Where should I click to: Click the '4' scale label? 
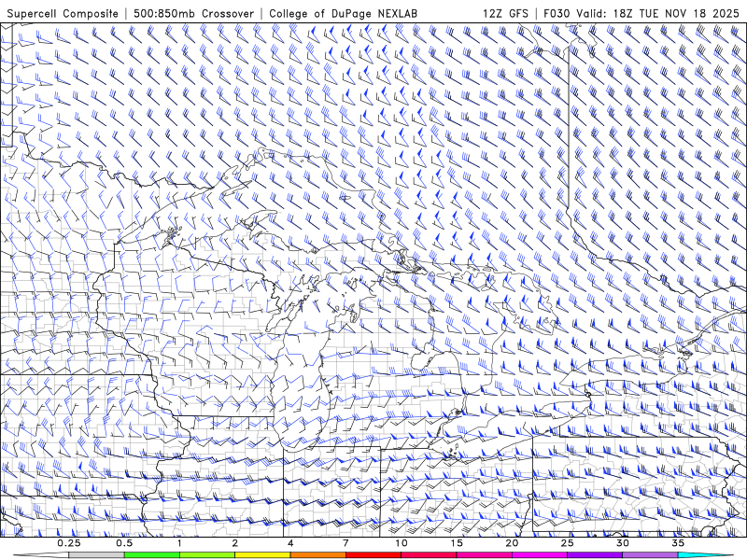point(290,543)
